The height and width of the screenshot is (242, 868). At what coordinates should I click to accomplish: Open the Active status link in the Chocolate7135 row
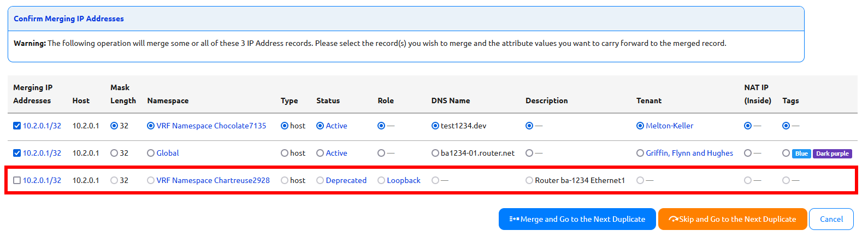[x=336, y=126]
